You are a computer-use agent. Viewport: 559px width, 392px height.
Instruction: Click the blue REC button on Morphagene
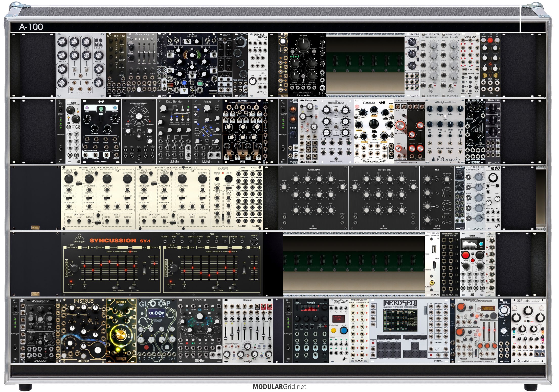pos(184,83)
